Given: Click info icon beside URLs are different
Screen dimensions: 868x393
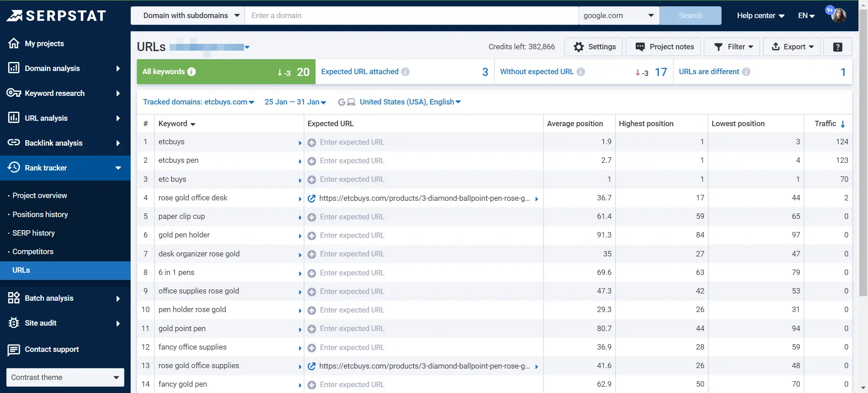Looking at the screenshot, I should click(x=746, y=71).
